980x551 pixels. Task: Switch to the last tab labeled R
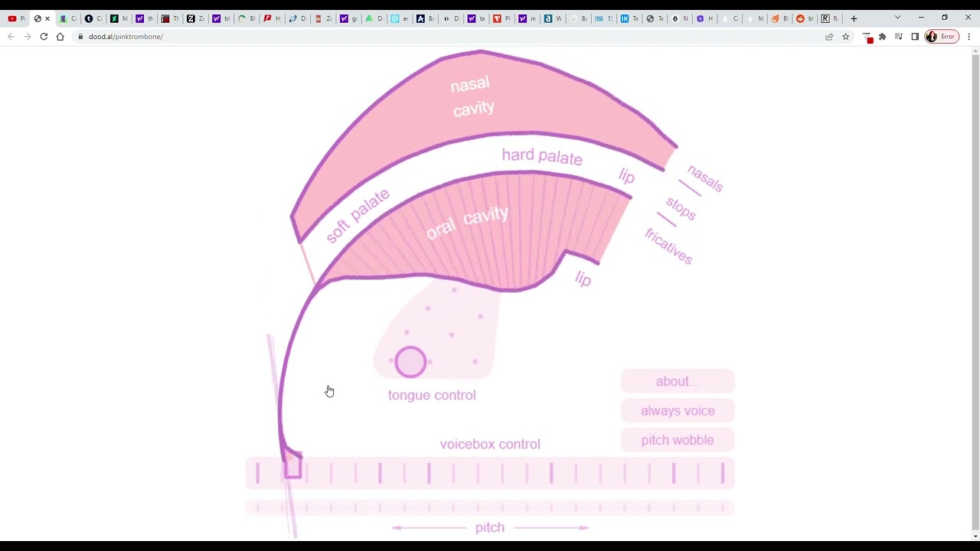[830, 18]
